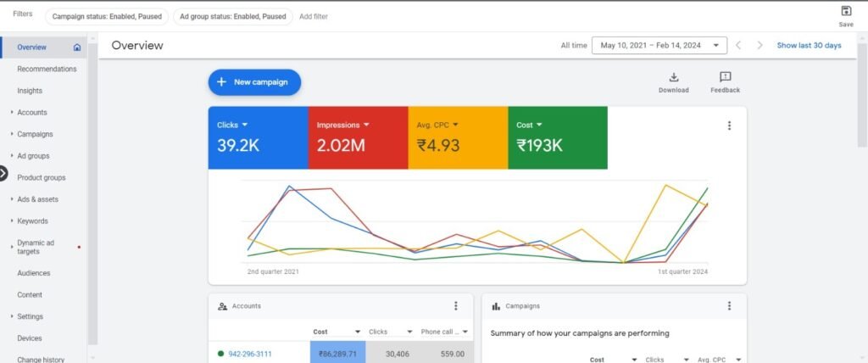Viewport: 868px width, 363px height.
Task: Click Show last 30 days link
Action: pyautogui.click(x=809, y=46)
